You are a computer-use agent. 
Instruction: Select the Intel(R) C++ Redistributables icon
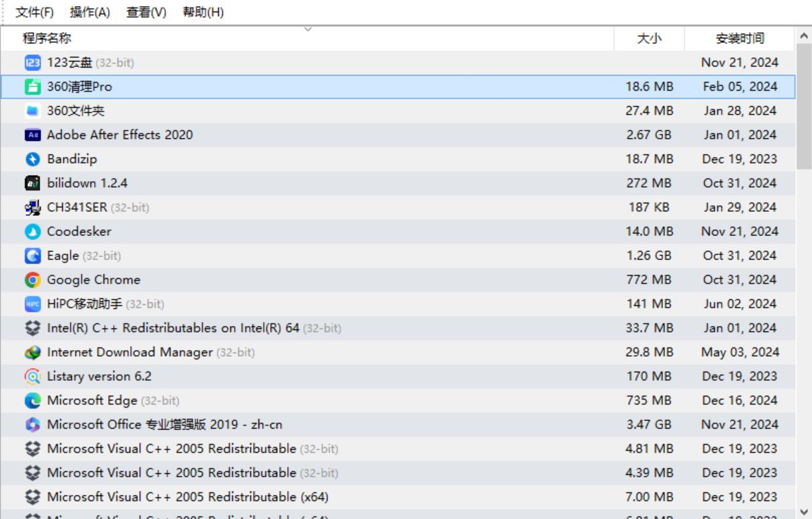[32, 328]
